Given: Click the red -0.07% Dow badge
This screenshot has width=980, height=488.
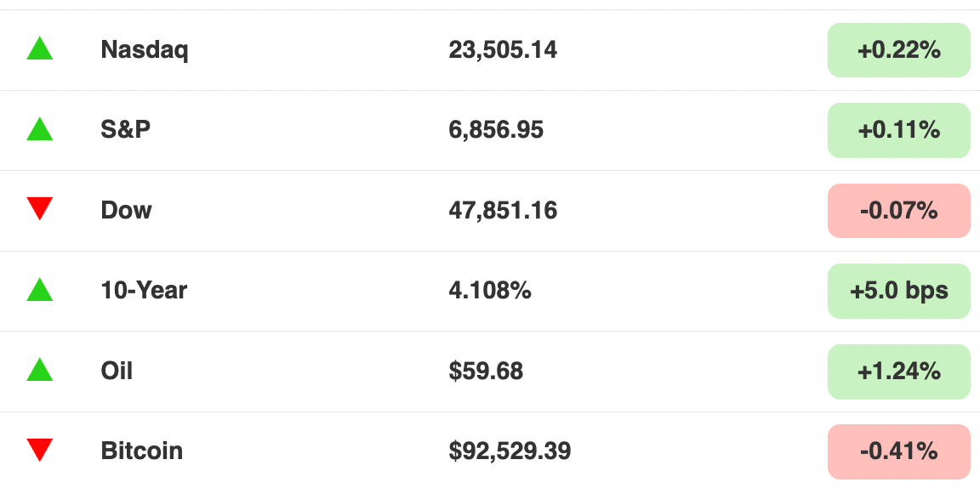Looking at the screenshot, I should 898,211.
